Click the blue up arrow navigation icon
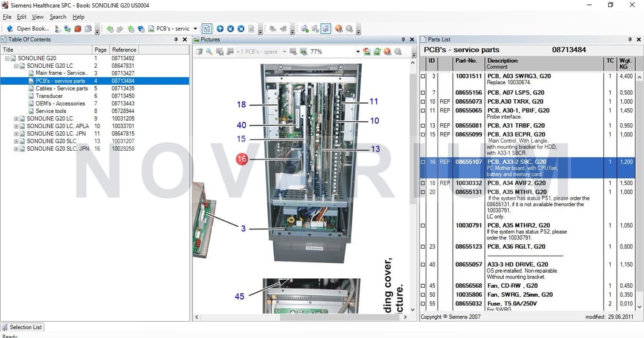The height and width of the screenshot is (338, 644). tap(220, 29)
